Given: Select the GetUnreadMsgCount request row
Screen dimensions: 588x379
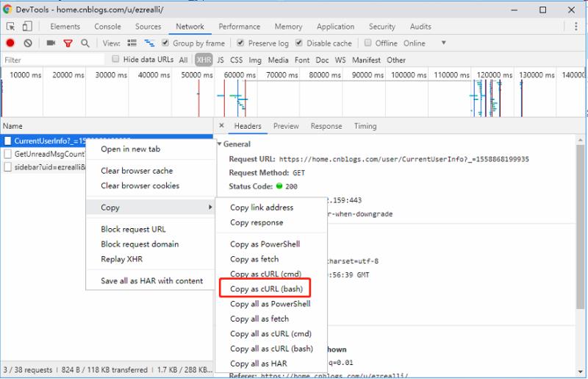Looking at the screenshot, I should pyautogui.click(x=44, y=154).
